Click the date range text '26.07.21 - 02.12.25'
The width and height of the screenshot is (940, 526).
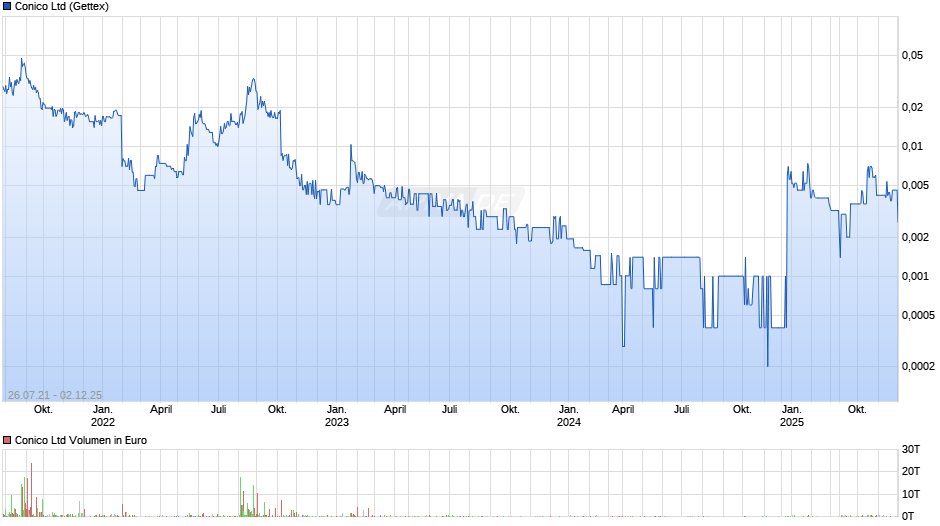(55, 395)
